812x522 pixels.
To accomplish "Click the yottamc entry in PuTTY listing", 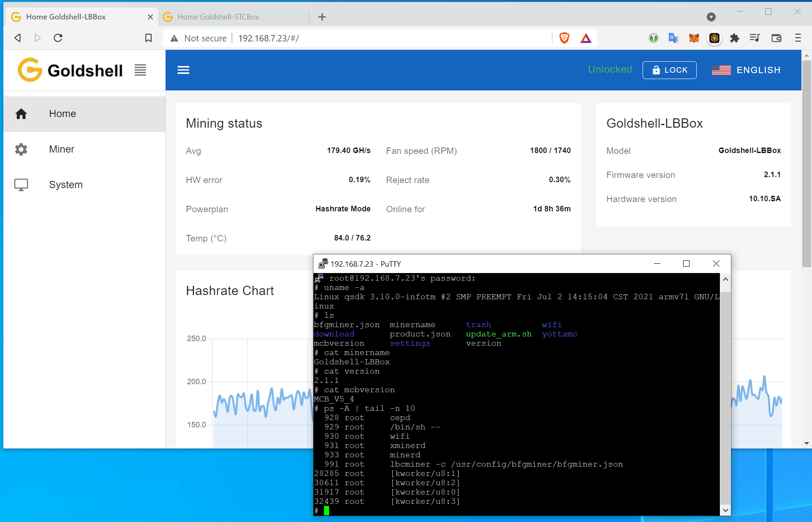I will (x=559, y=334).
